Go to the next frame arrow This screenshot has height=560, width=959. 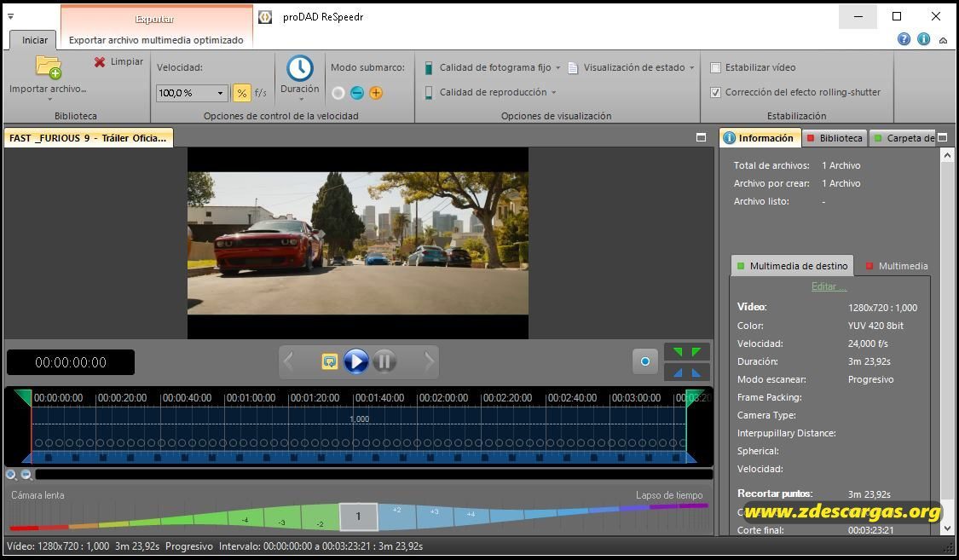click(429, 361)
